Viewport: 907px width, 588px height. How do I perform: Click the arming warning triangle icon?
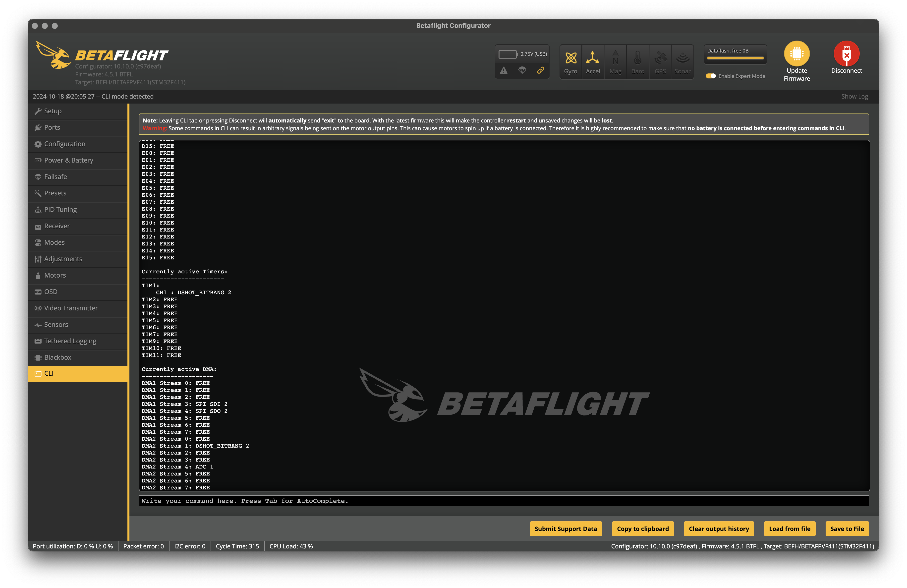click(504, 70)
